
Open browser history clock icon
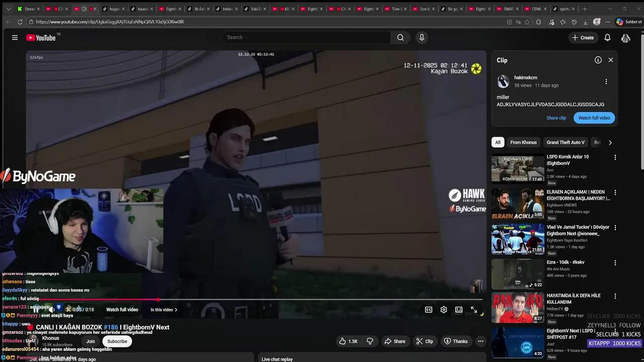point(574,22)
